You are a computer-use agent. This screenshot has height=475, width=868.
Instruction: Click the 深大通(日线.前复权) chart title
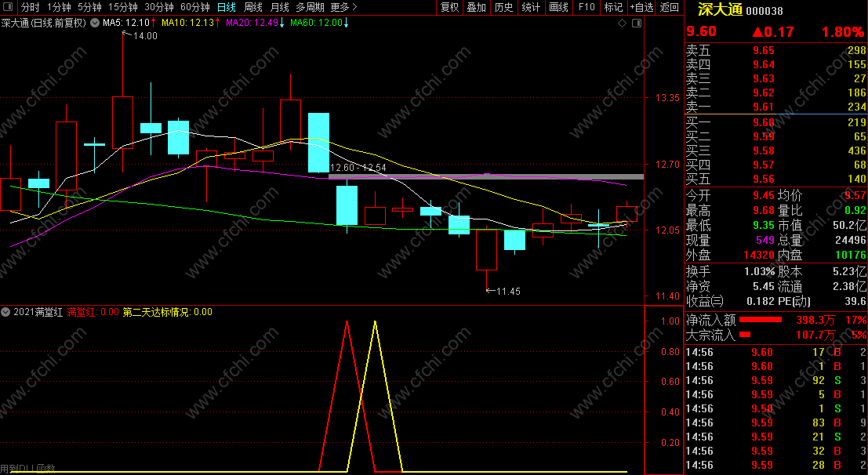point(44,24)
